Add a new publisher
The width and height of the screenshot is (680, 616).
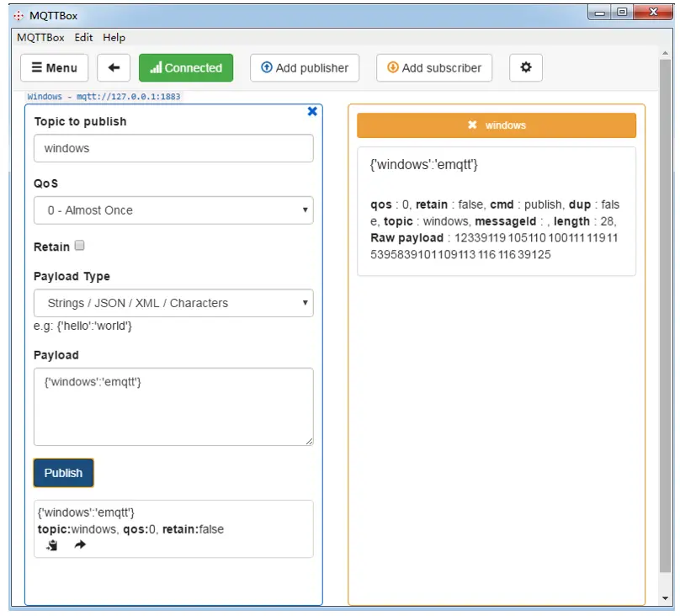(305, 67)
